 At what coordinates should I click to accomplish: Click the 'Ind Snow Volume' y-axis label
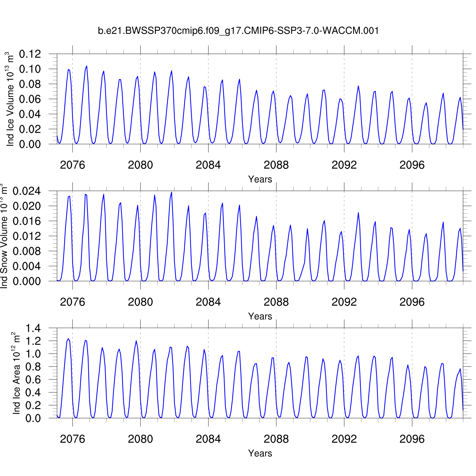[4, 236]
